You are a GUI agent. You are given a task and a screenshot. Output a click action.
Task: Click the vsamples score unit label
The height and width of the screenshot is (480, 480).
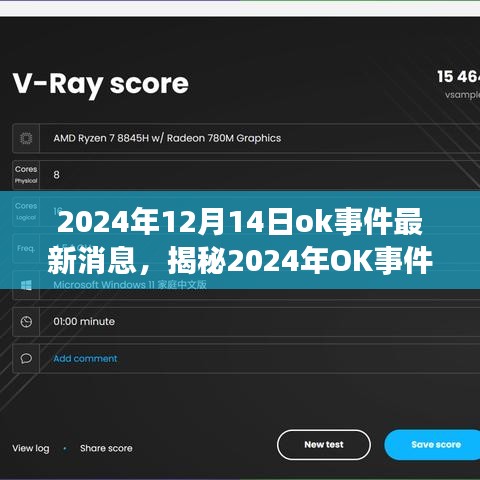click(462, 95)
